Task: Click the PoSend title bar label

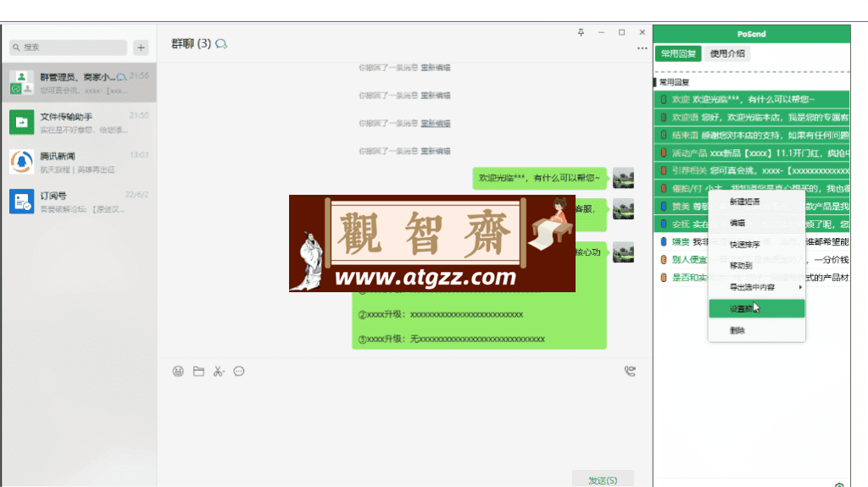Action: pos(751,34)
